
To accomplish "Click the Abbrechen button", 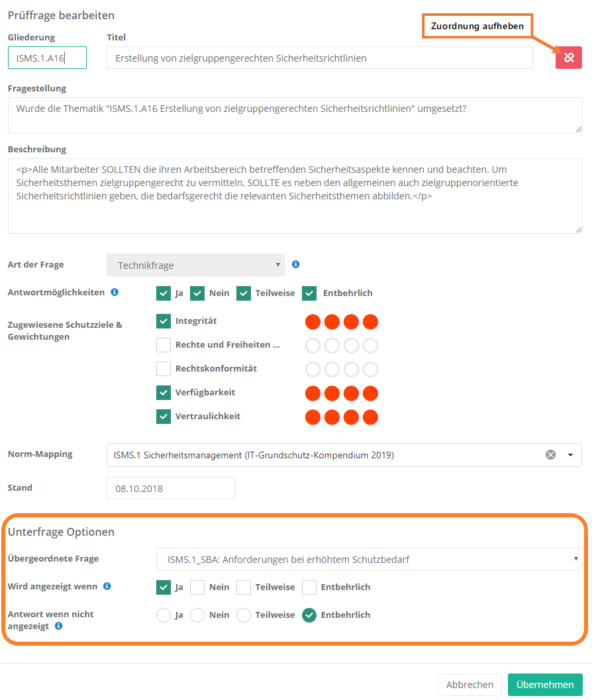I will (469, 685).
